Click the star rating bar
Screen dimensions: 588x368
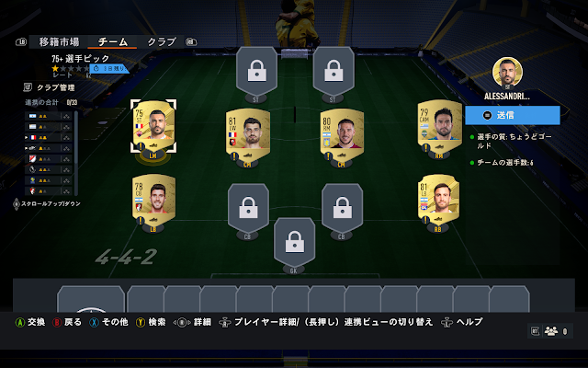pyautogui.click(x=71, y=68)
